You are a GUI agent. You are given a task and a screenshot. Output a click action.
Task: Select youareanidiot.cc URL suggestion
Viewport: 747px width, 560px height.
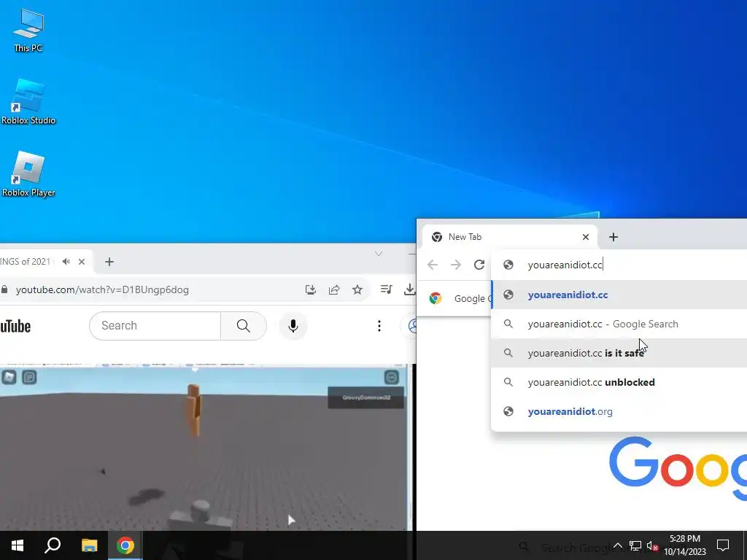[619, 295]
